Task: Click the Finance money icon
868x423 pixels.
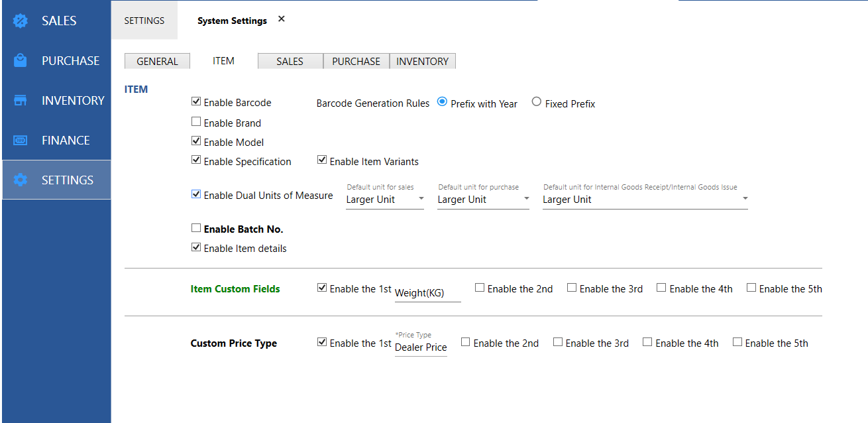Action: point(21,141)
